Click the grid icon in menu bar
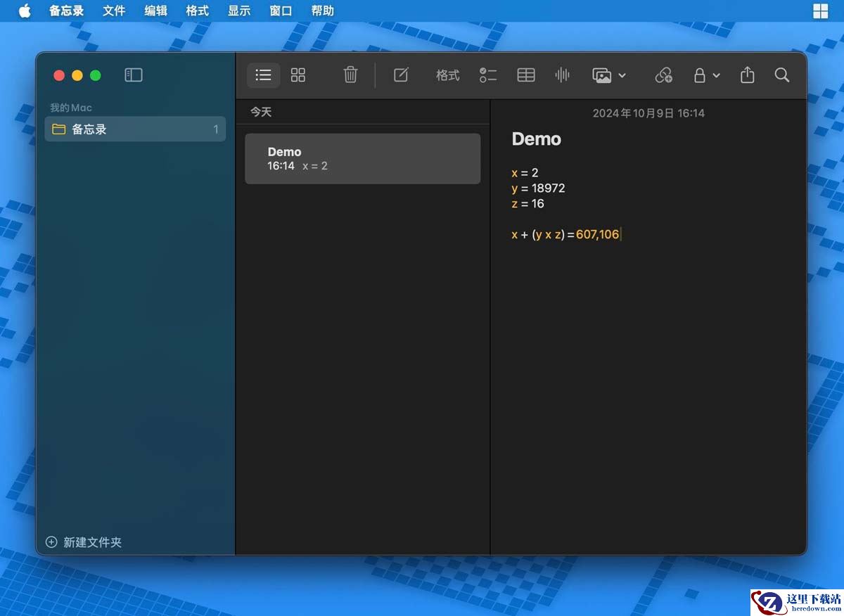844x616 pixels. pyautogui.click(x=820, y=11)
